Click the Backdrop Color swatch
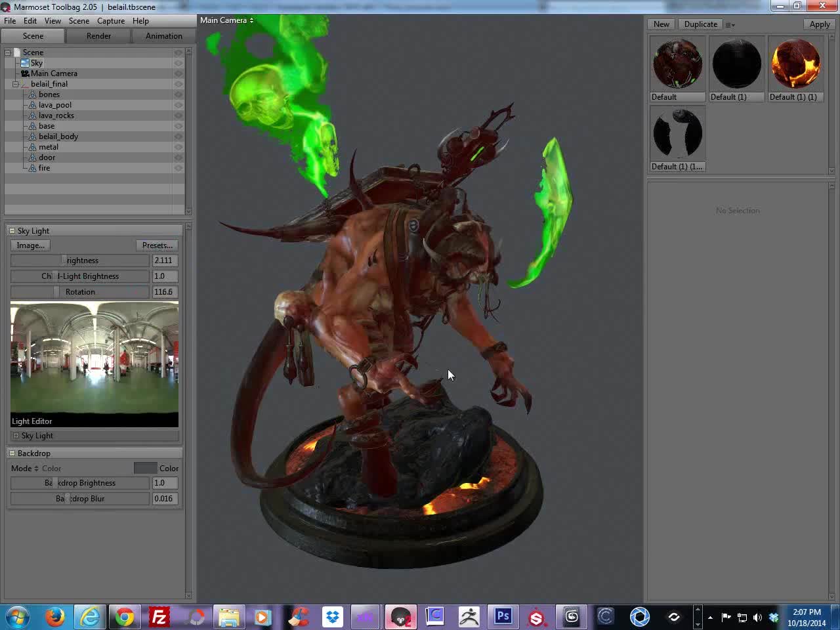This screenshot has height=630, width=840. point(145,469)
